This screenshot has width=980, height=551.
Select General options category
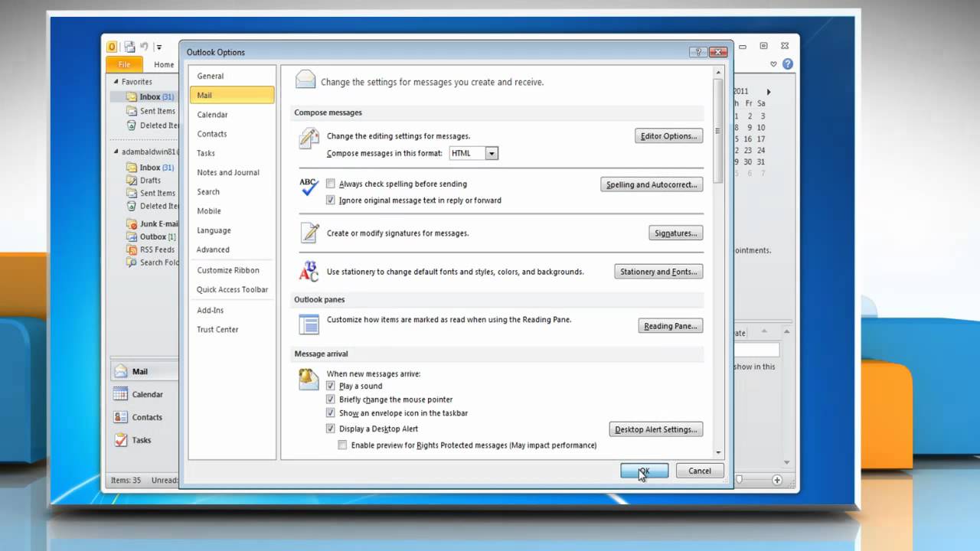point(231,76)
